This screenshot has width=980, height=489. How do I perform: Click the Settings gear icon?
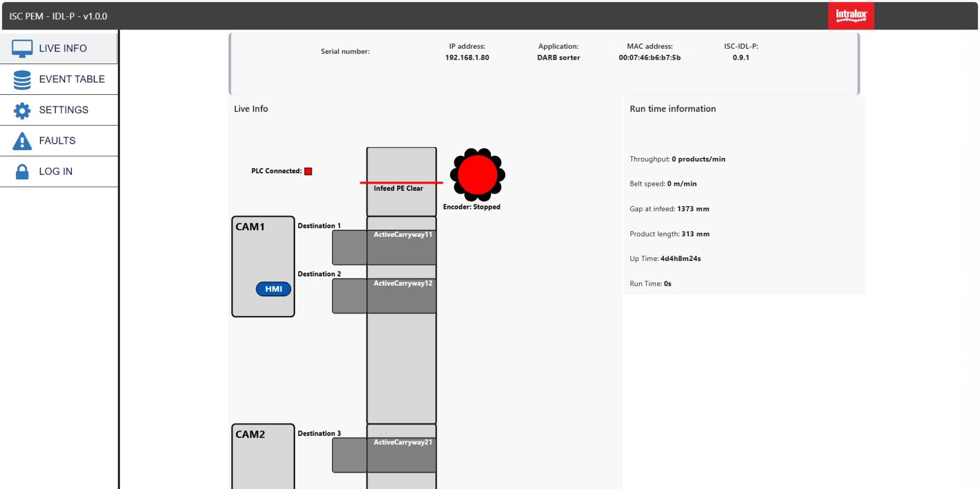tap(22, 110)
